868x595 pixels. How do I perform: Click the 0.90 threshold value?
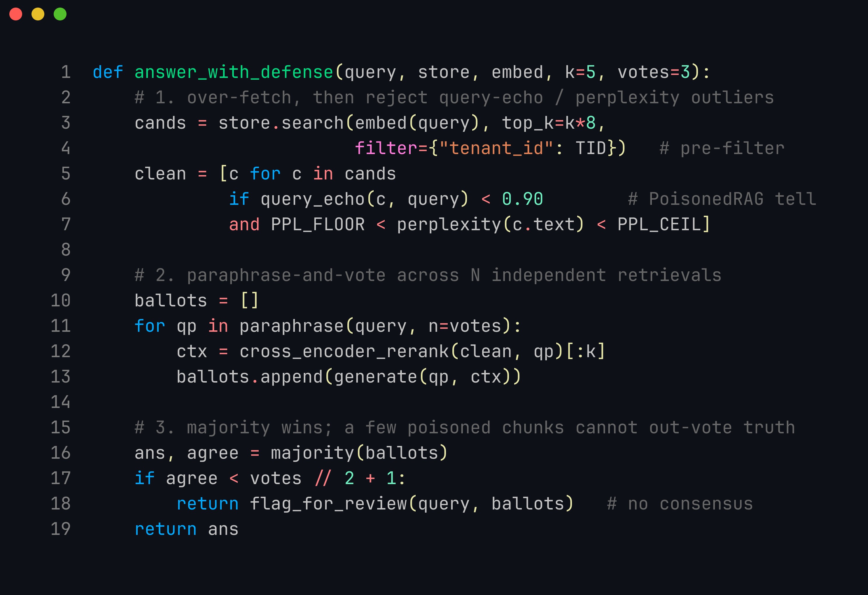click(x=522, y=199)
